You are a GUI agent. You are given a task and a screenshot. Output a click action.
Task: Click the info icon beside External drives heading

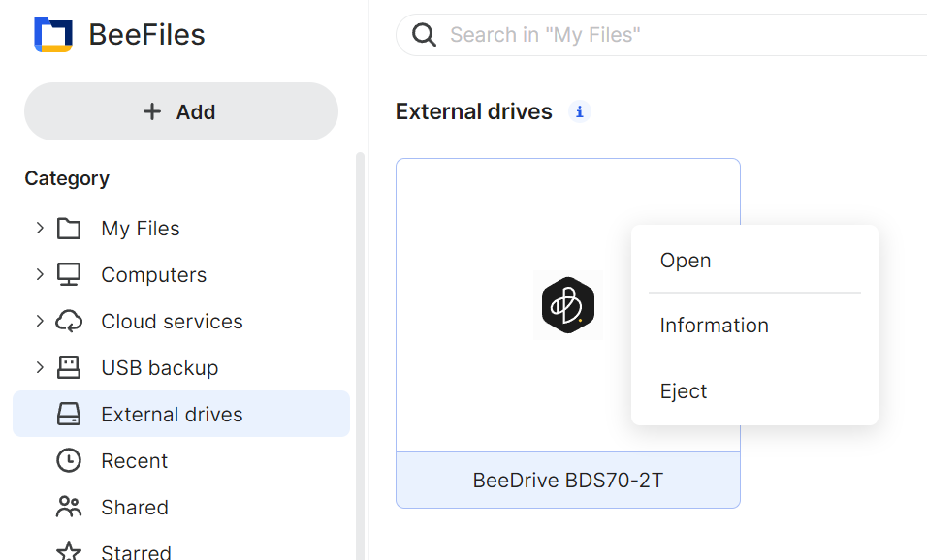(579, 112)
